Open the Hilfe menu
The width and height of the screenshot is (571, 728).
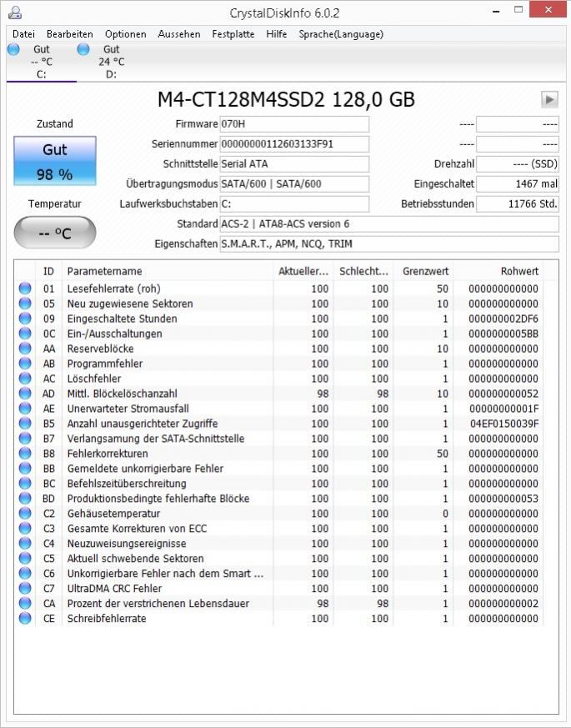click(277, 34)
